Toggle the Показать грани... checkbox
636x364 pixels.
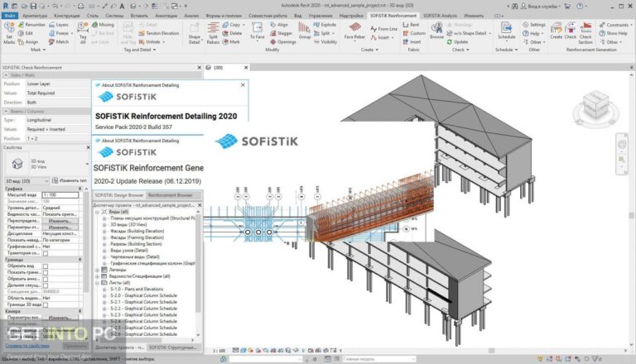coord(46,273)
